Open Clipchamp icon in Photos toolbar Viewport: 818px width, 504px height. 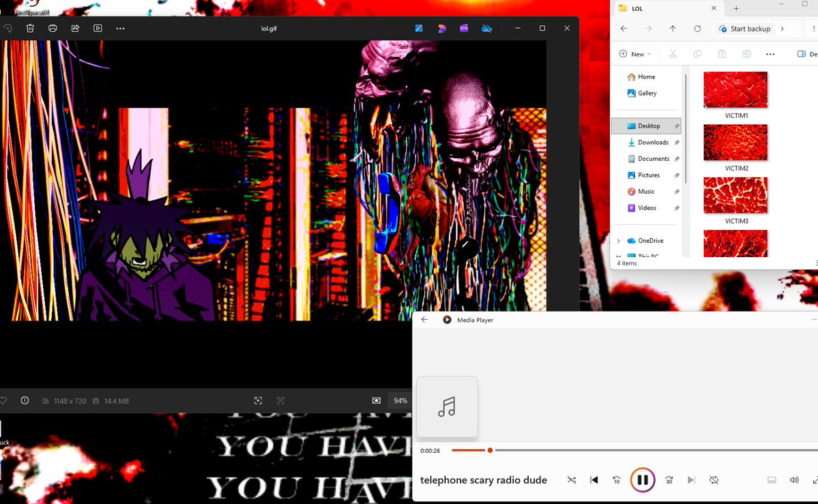click(464, 28)
